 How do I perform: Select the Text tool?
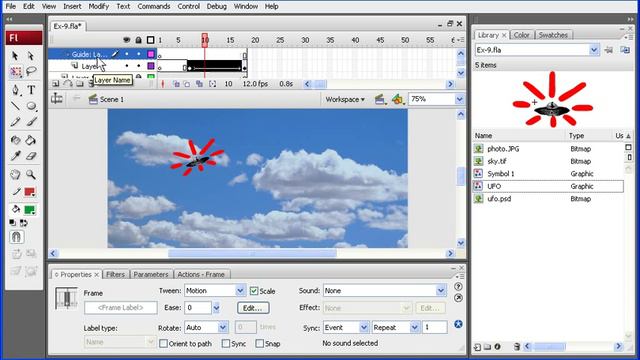click(x=31, y=90)
